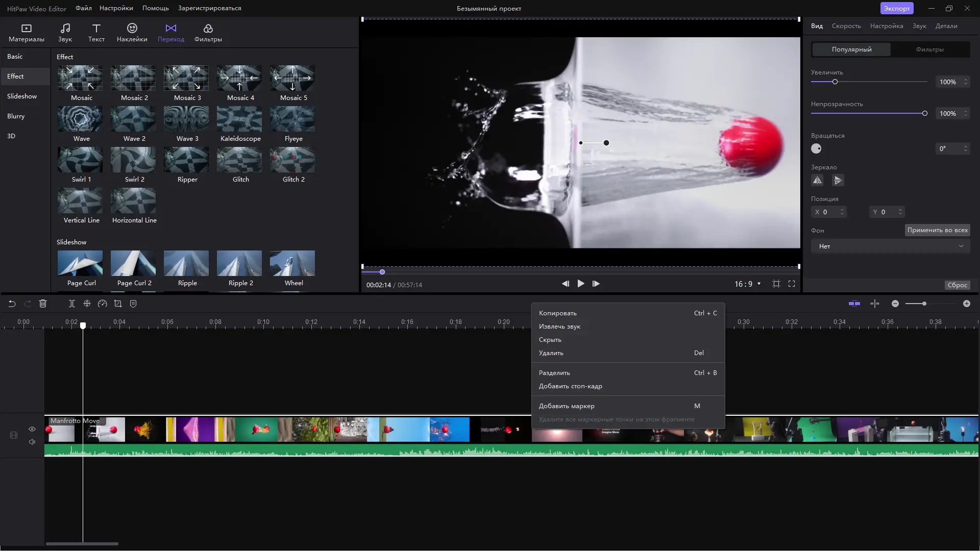Screen dimensions: 980x551
Task: Split the clip using the split tool icon
Action: pyautogui.click(x=71, y=304)
